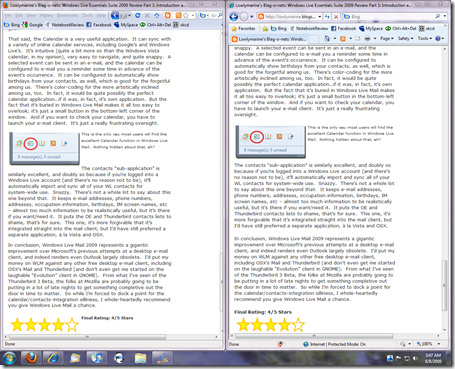Print the page from Internet Explorer

click(x=367, y=39)
